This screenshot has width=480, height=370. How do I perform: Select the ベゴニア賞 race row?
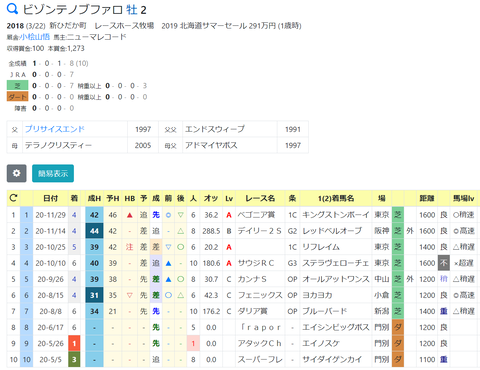[243, 215]
